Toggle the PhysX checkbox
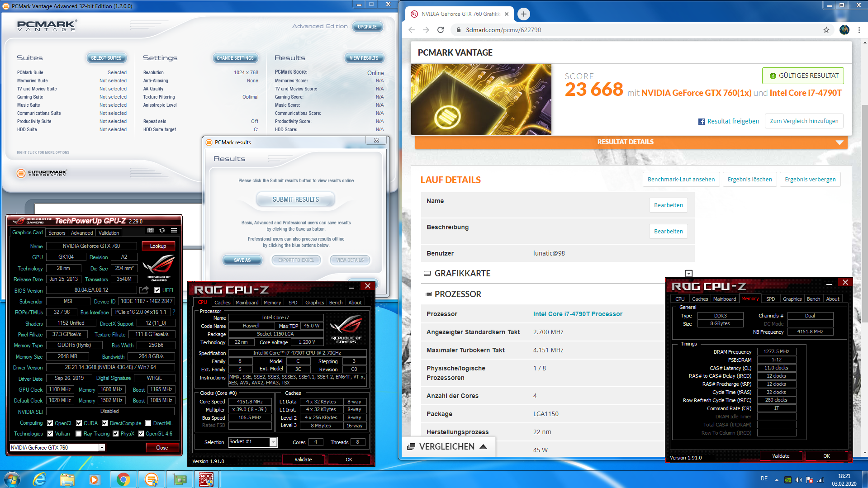The image size is (868, 488). click(x=116, y=434)
